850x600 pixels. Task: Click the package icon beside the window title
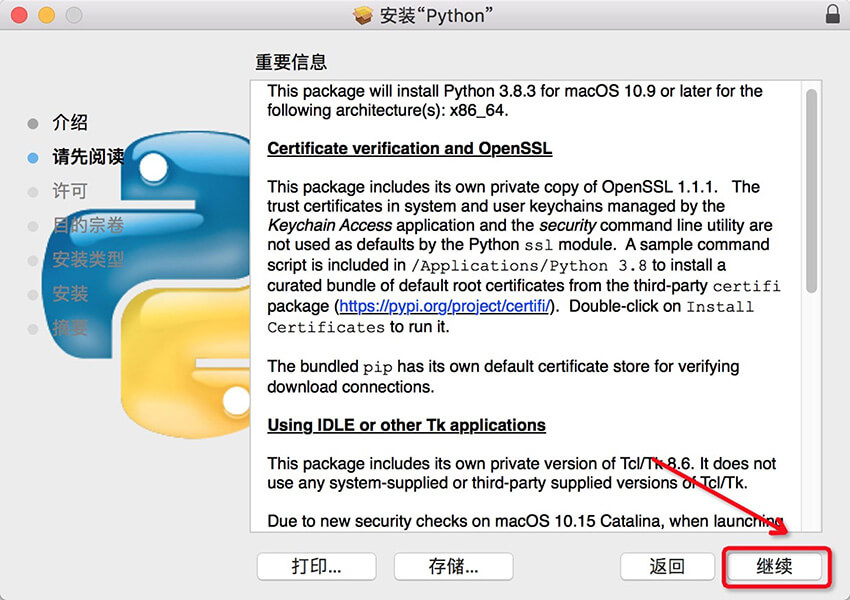363,15
